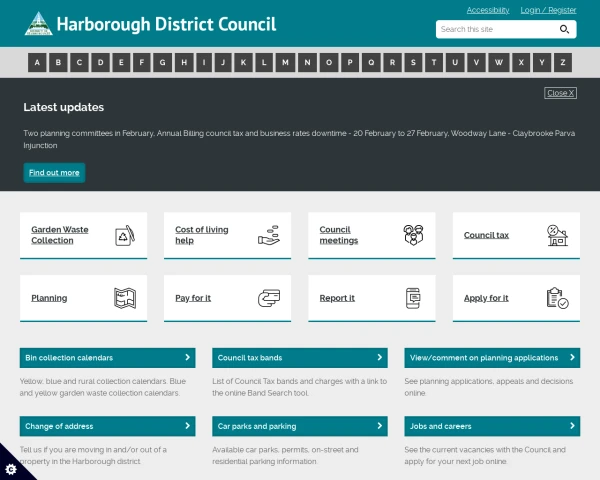Select letter C in A-Z index

[x=79, y=62]
